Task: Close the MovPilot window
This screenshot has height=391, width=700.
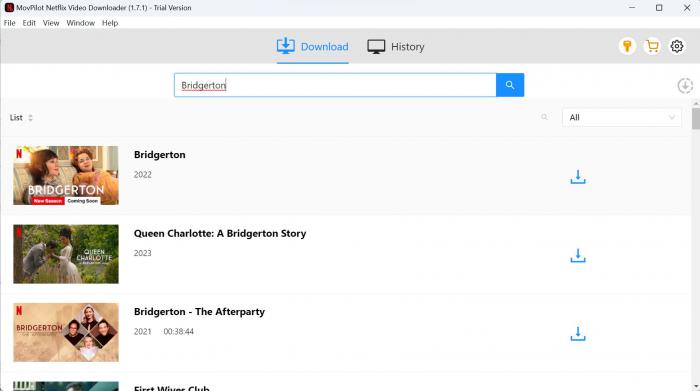Action: (x=687, y=8)
